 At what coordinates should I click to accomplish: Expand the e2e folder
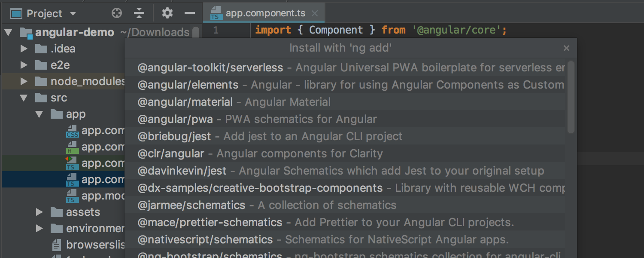pos(24,65)
